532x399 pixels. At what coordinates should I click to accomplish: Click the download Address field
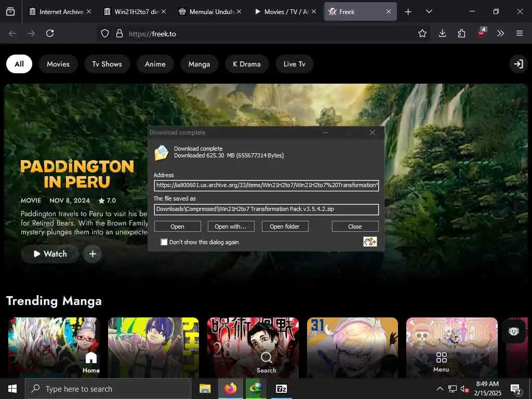pos(267,185)
